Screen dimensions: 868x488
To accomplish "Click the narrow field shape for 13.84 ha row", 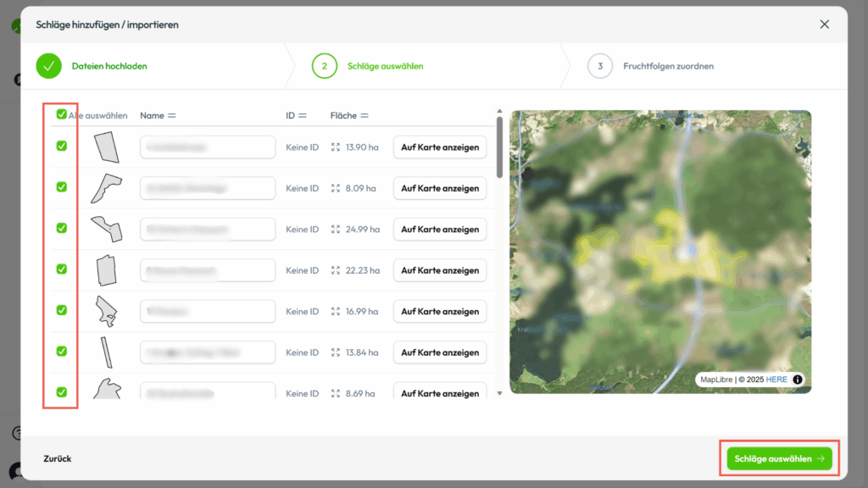I will (105, 352).
